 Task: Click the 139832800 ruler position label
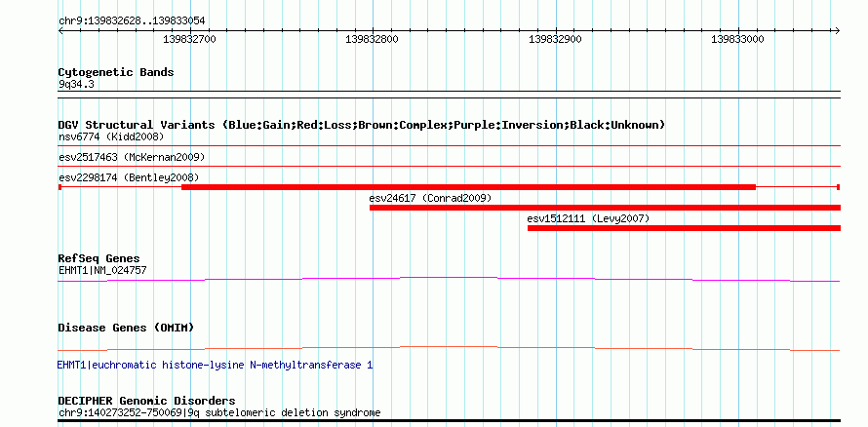372,39
